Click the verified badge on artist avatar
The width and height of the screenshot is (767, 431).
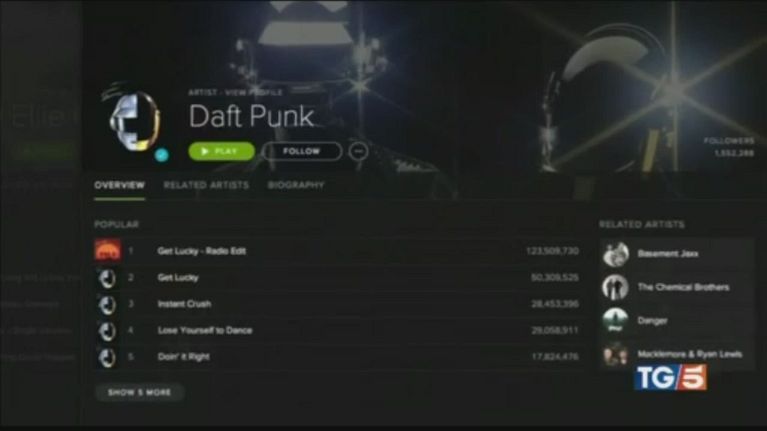162,155
